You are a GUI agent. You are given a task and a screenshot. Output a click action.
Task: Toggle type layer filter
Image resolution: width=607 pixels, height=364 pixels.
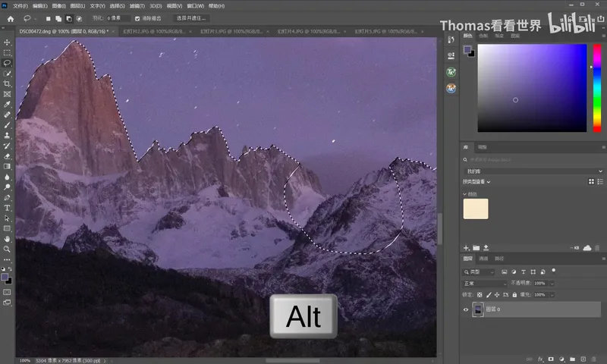(524, 272)
